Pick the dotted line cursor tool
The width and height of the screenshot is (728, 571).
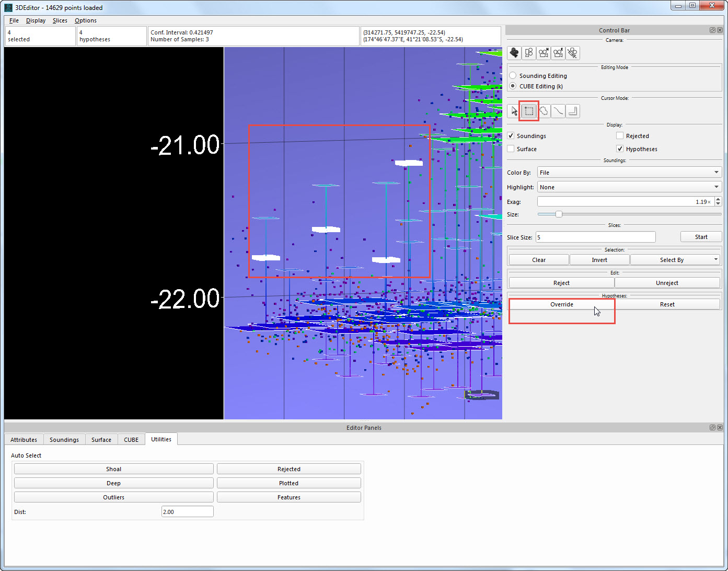point(558,111)
